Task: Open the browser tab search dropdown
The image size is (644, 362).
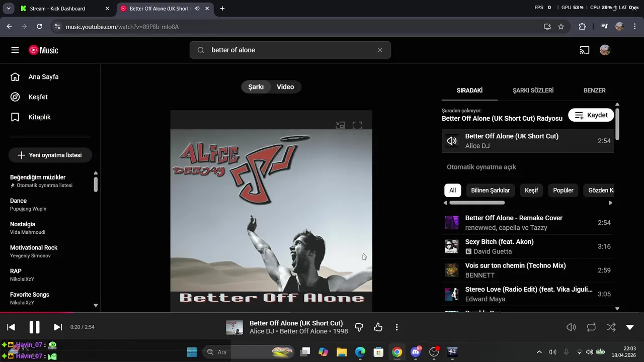Action: pos(9,9)
